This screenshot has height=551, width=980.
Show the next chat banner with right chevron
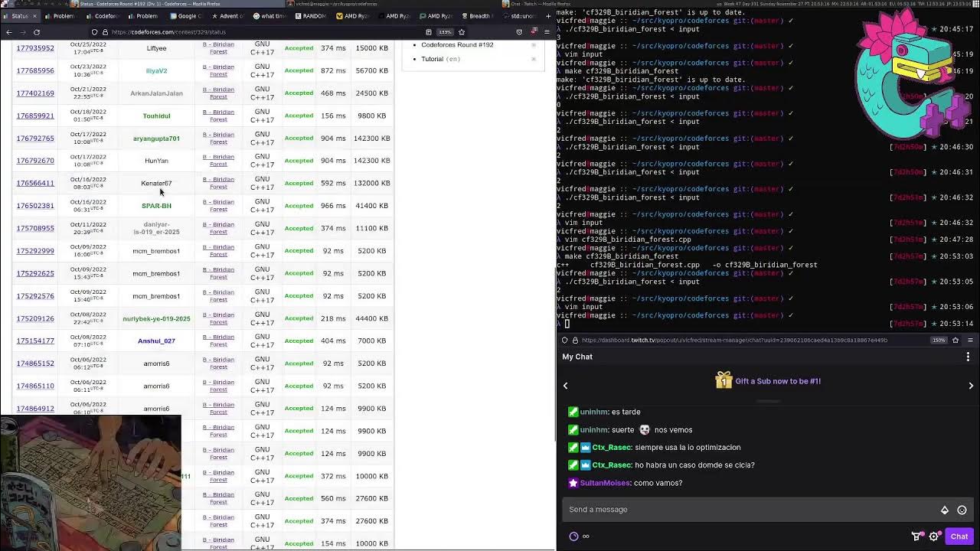coord(971,386)
